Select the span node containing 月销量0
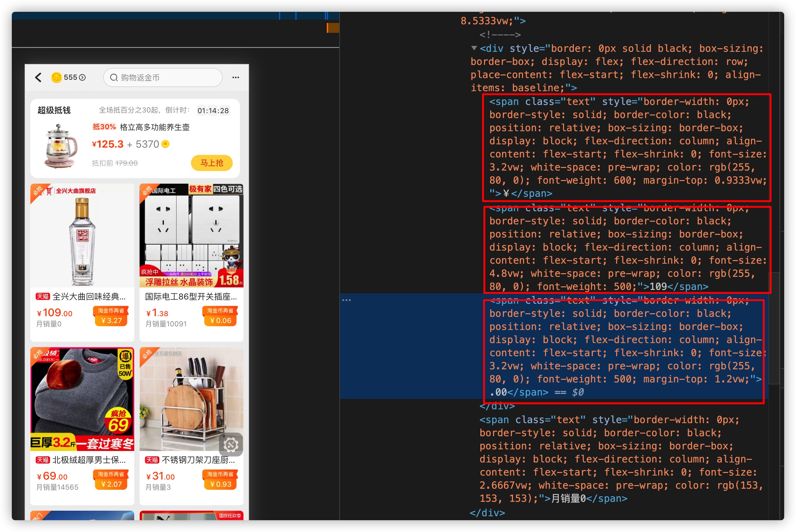 [x=621, y=459]
